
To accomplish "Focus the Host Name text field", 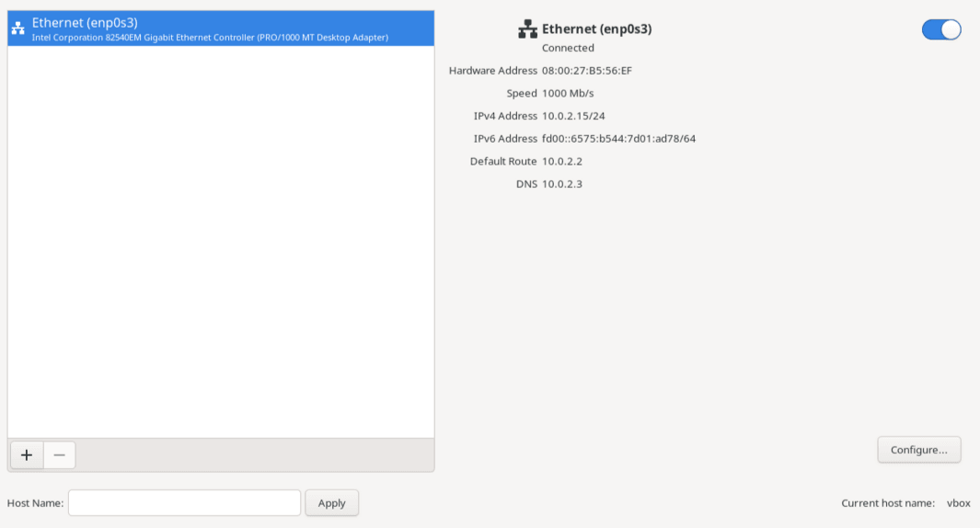I will 184,503.
